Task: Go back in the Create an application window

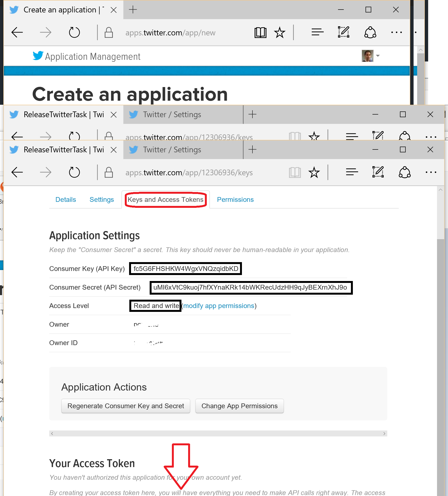Action: (17, 32)
